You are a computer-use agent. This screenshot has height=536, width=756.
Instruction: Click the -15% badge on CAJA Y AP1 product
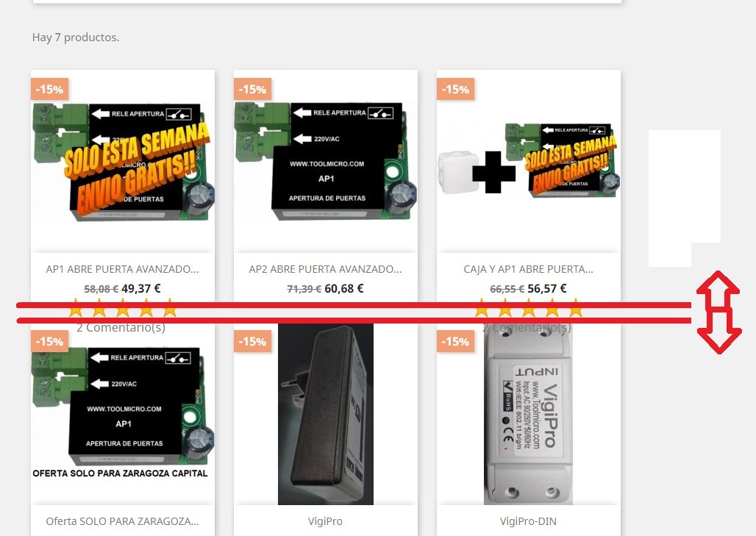point(456,89)
